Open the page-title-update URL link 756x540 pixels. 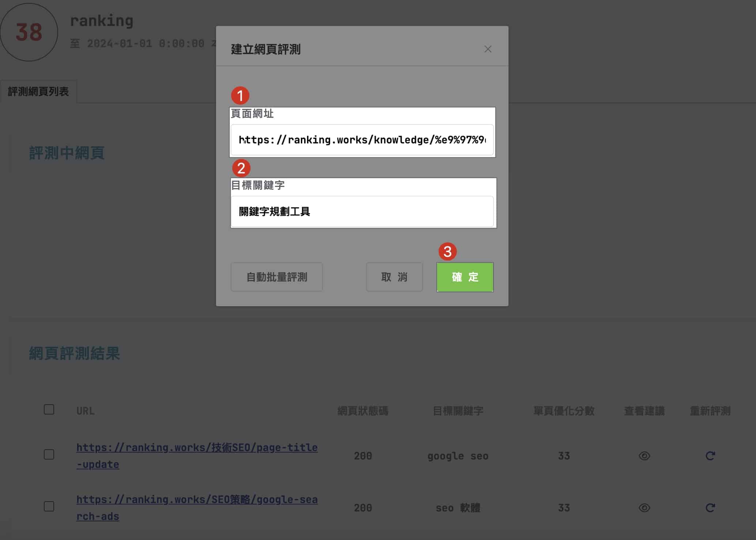click(x=197, y=448)
